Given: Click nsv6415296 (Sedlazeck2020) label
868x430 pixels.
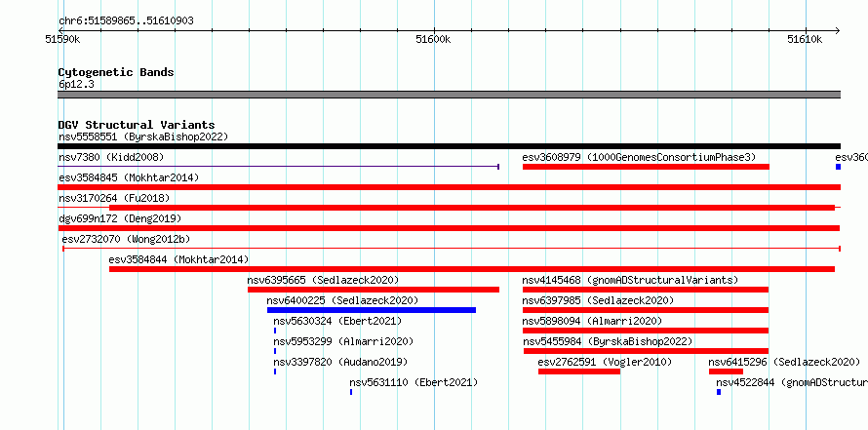Looking at the screenshot, I should click(784, 362).
